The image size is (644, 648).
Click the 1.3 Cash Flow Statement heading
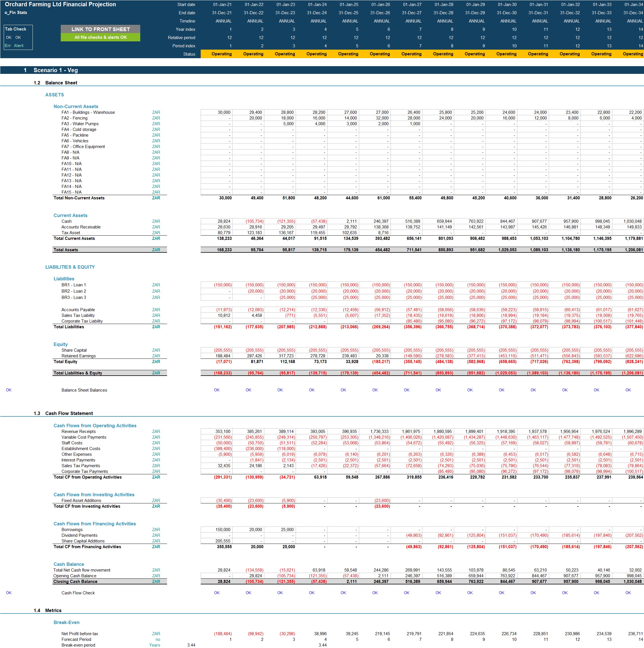[x=63, y=413]
